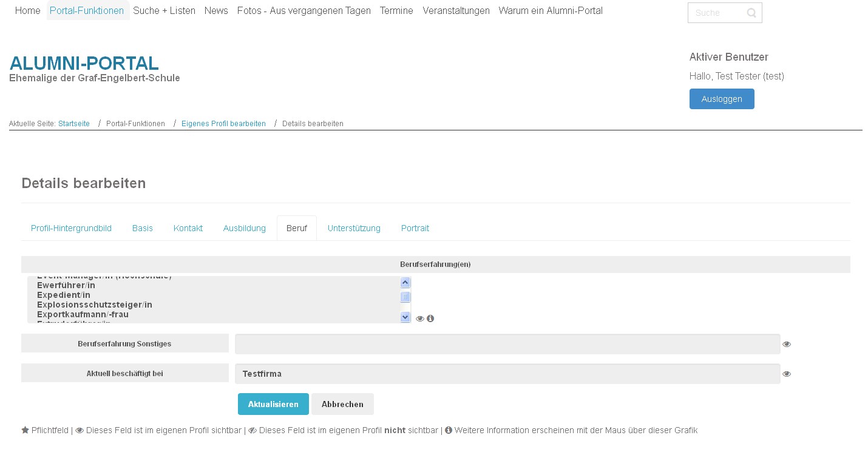Click the Ausloggen button

click(x=722, y=99)
